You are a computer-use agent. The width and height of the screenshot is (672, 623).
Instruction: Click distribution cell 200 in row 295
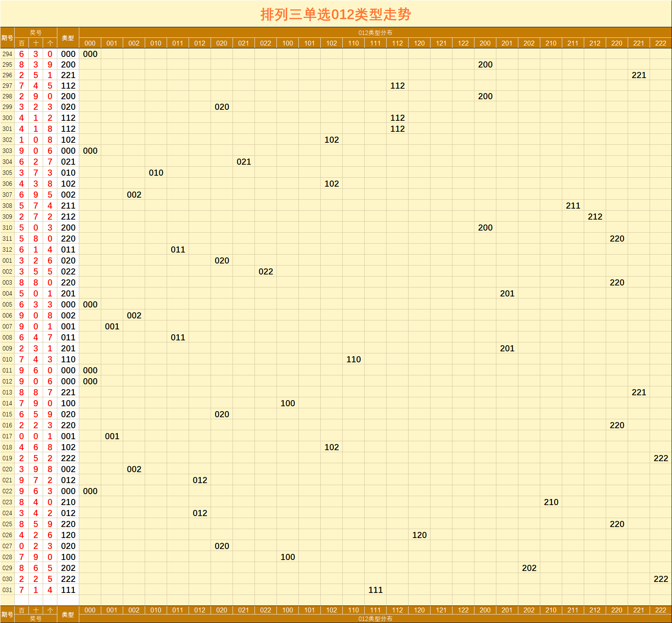(x=485, y=65)
